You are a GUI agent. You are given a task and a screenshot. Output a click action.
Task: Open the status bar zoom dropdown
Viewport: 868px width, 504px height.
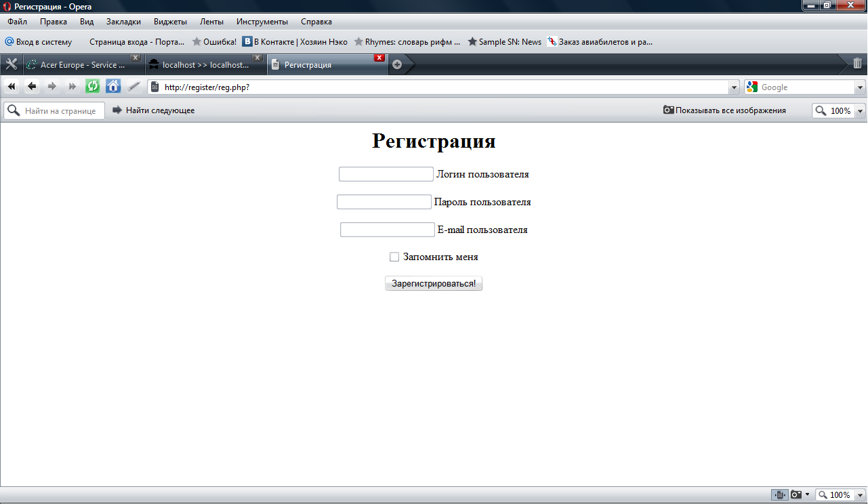[x=861, y=495]
